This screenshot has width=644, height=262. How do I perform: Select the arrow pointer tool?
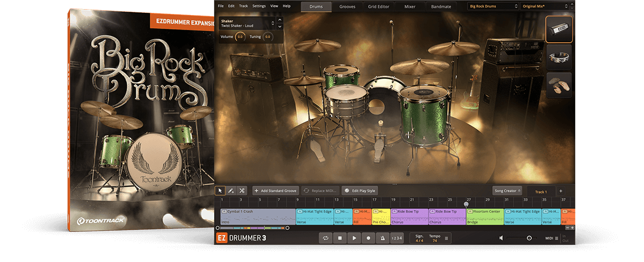(220, 191)
